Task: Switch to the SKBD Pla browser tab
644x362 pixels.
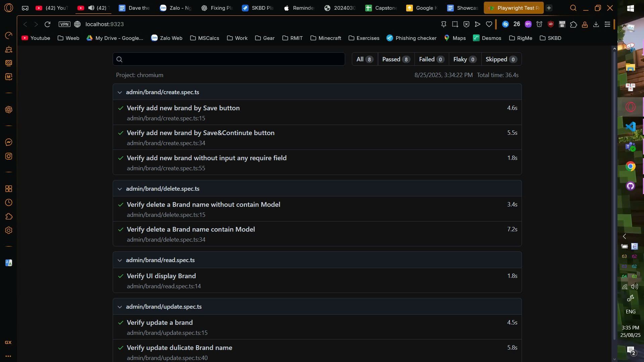Action: click(x=258, y=8)
